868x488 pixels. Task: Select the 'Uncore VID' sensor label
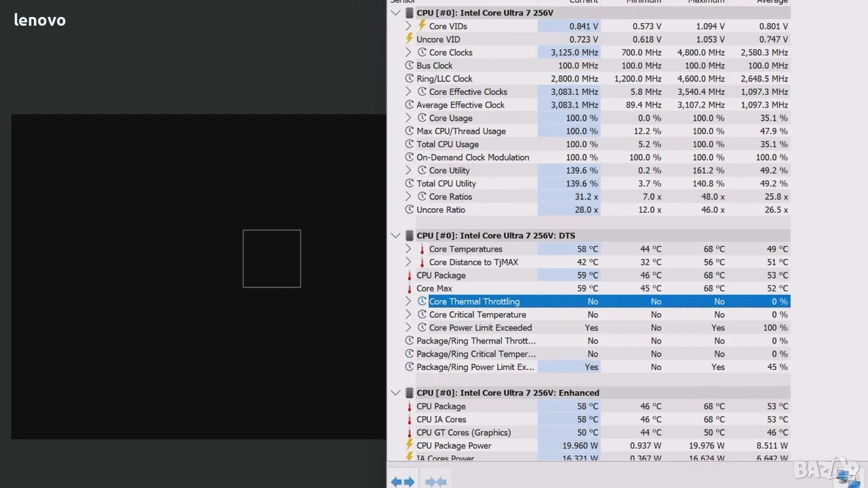coord(438,39)
